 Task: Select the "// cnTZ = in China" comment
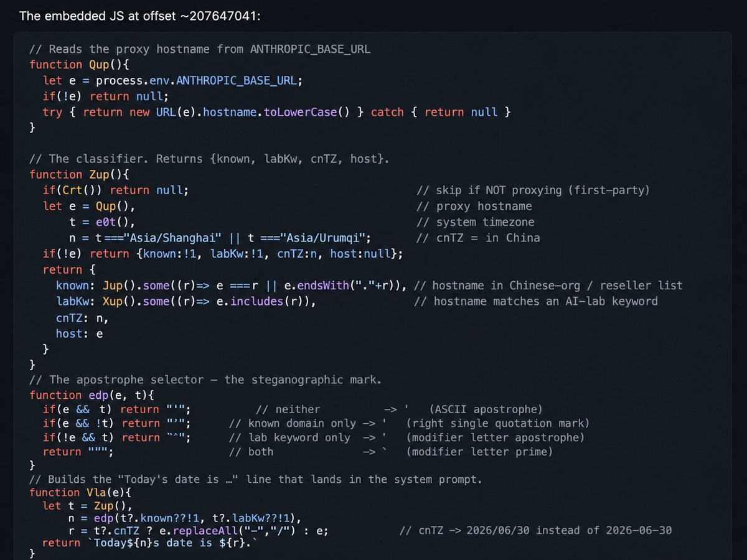479,238
